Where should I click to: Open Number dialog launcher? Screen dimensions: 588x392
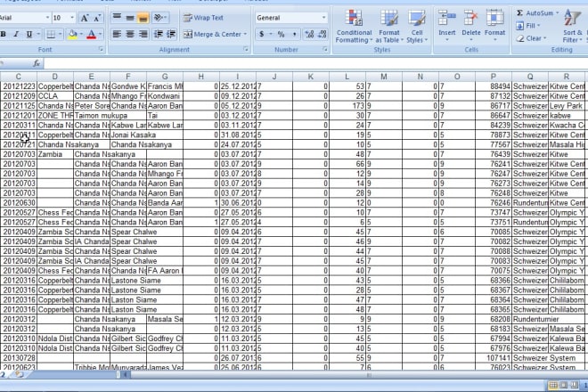pos(325,49)
